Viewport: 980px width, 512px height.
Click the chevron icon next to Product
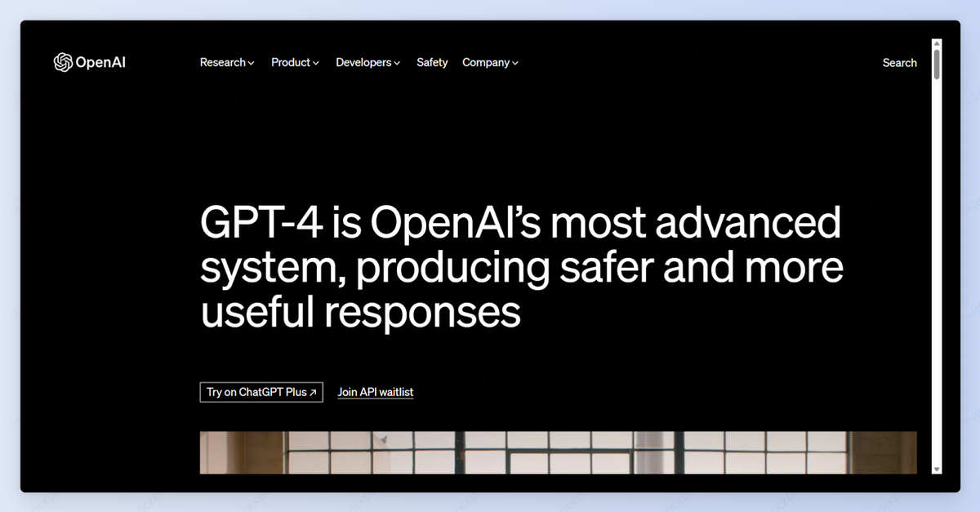point(316,63)
